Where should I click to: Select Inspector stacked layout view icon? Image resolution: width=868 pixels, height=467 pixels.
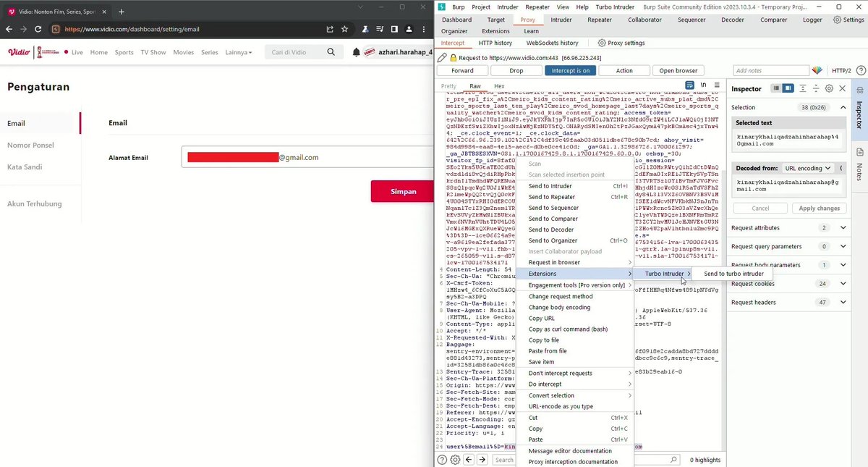[x=776, y=88]
